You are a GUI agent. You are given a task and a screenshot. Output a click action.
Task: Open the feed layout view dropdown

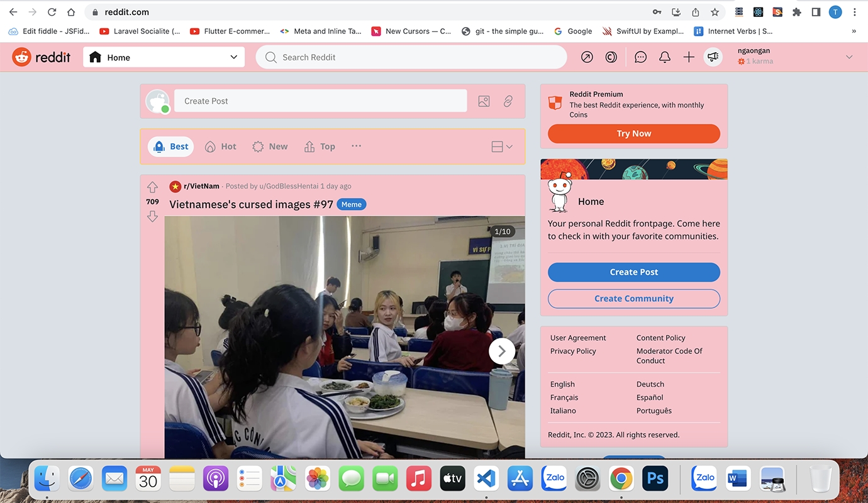[501, 146]
